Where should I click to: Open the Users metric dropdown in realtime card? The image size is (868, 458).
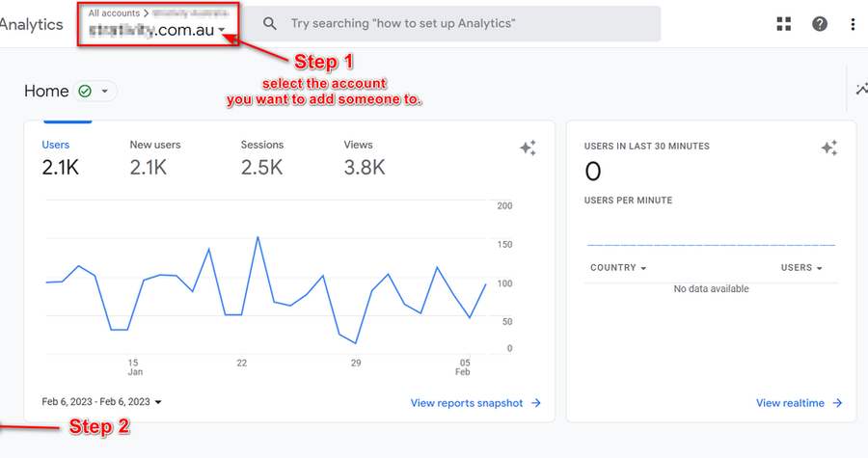tap(801, 268)
